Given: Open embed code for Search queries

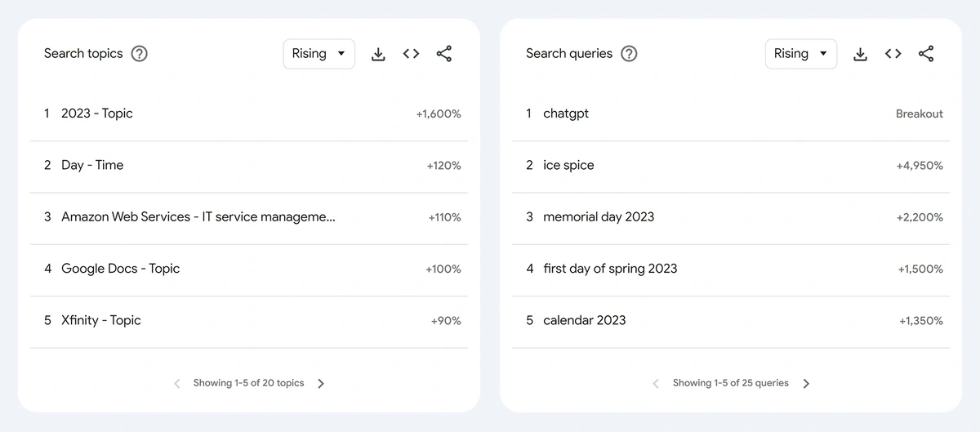Looking at the screenshot, I should (x=893, y=54).
